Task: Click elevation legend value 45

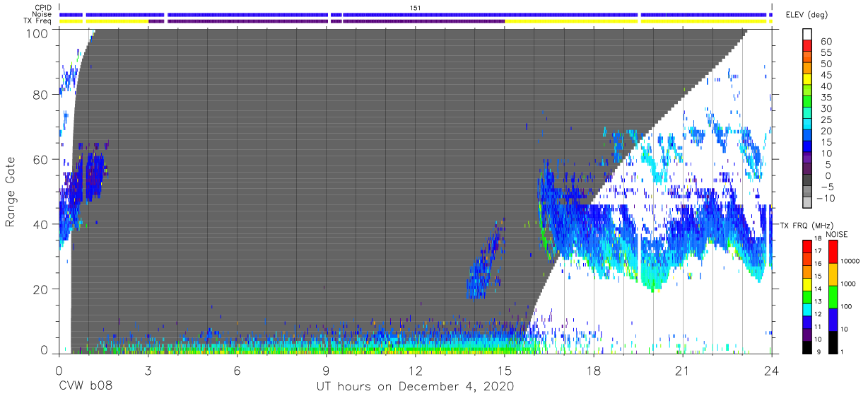Action: 826,76
